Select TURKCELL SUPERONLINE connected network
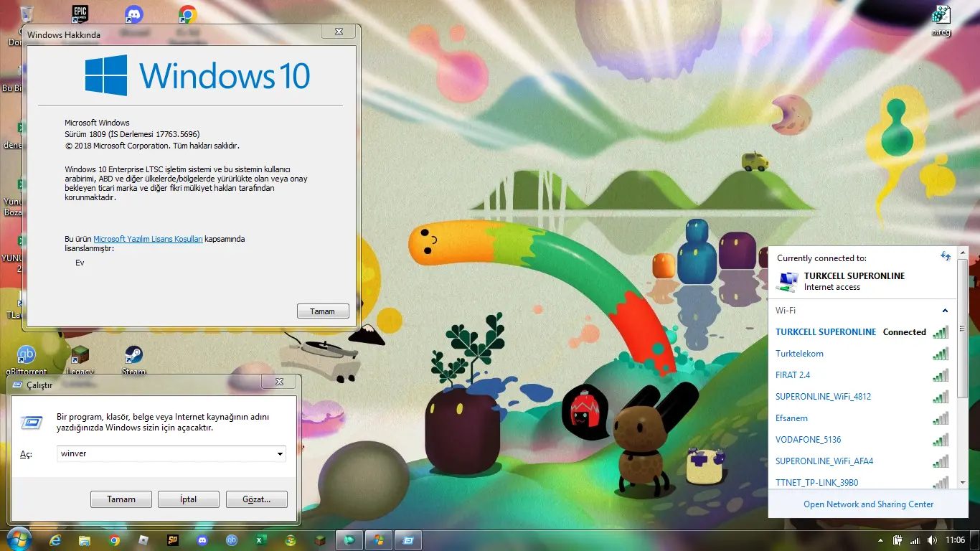980x551 pixels. pyautogui.click(x=862, y=332)
